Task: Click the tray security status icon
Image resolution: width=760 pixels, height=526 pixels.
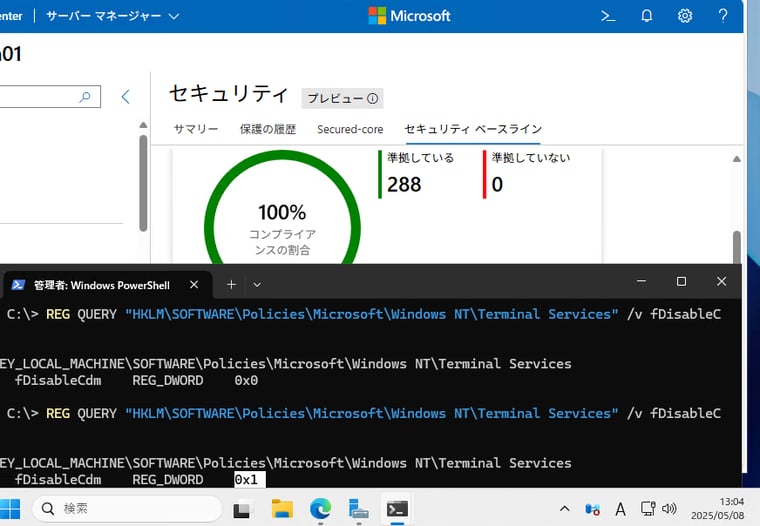Action: (592, 509)
